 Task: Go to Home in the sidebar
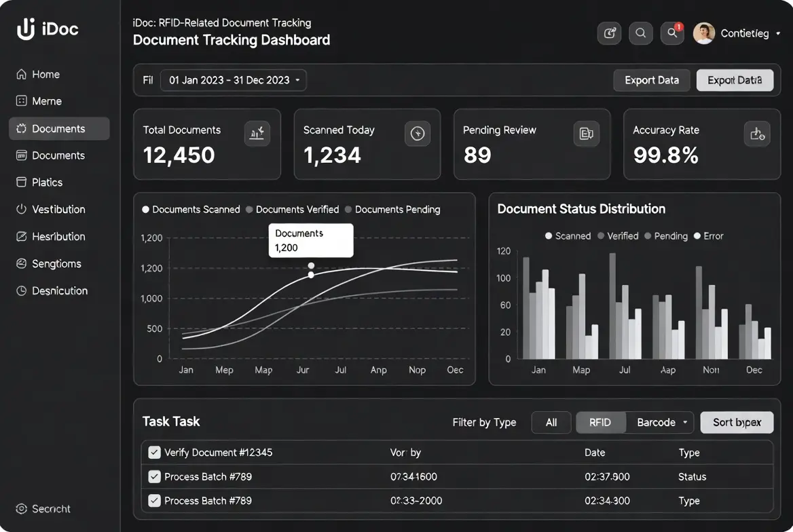click(x=45, y=75)
